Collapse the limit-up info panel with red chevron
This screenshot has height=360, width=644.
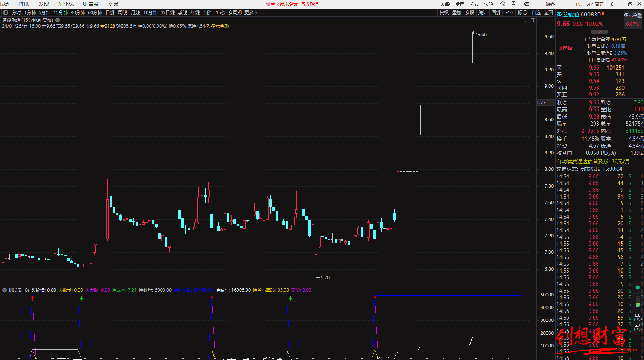(x=600, y=32)
